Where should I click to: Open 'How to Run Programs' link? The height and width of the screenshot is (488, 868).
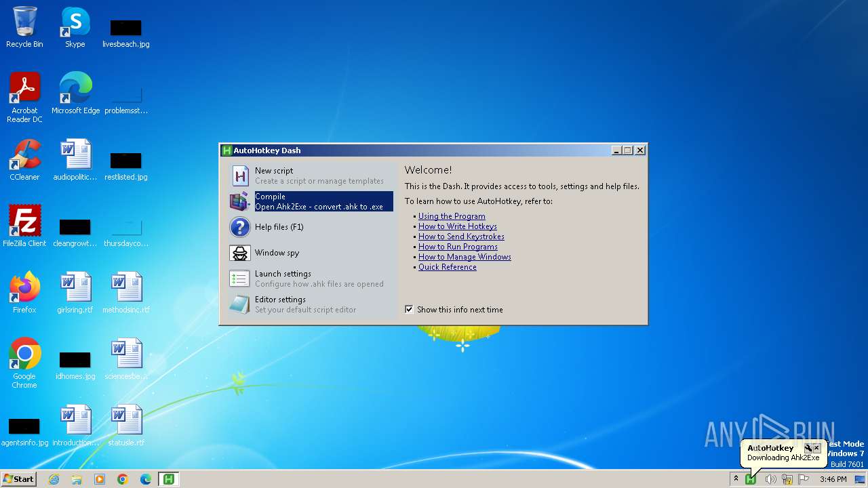458,247
